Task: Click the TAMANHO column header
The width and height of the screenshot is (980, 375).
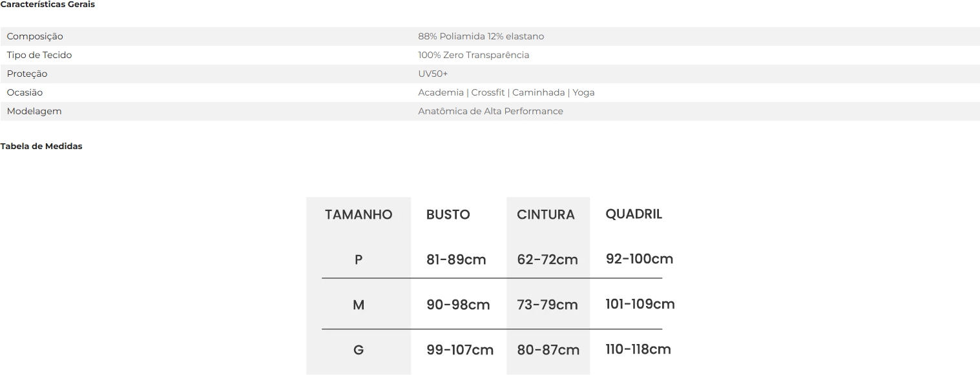Action: click(x=359, y=215)
